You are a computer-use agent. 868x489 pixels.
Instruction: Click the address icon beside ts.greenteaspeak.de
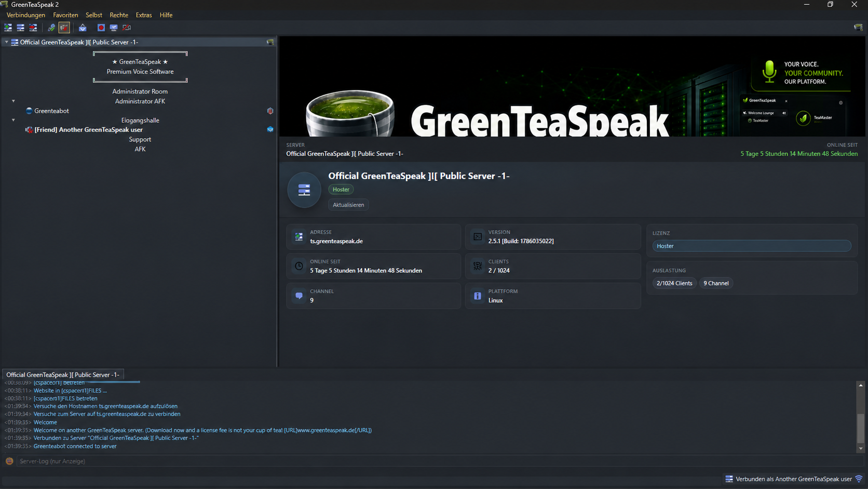click(x=299, y=237)
